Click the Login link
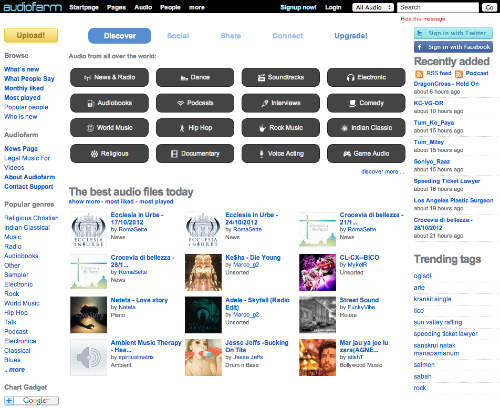Viewport: 500px width, 408px height. (333, 7)
